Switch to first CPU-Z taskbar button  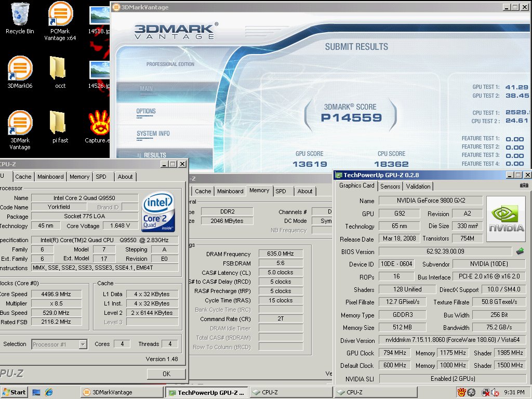click(x=291, y=392)
